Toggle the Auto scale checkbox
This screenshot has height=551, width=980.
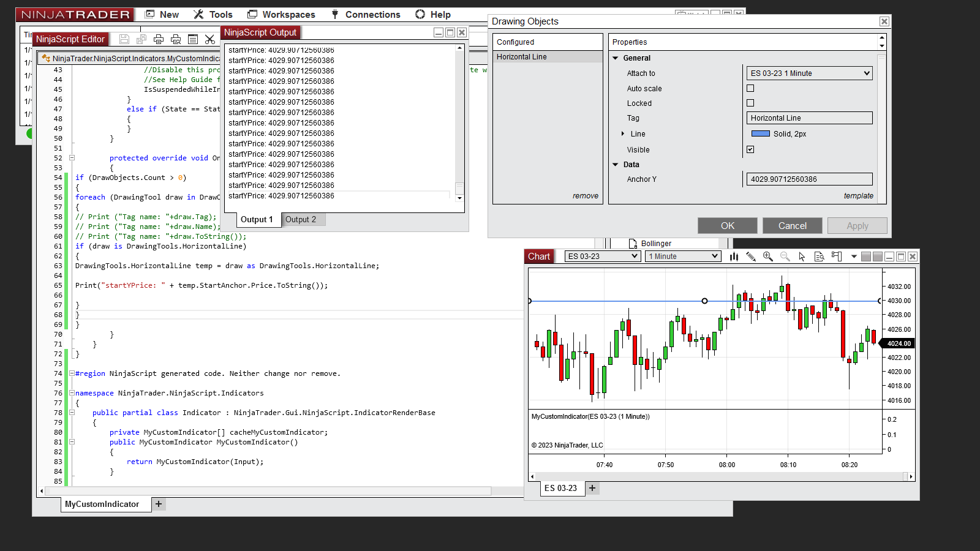[750, 88]
